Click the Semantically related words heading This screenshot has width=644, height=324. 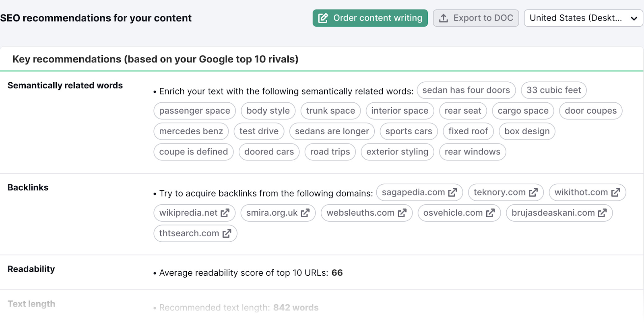pyautogui.click(x=65, y=85)
